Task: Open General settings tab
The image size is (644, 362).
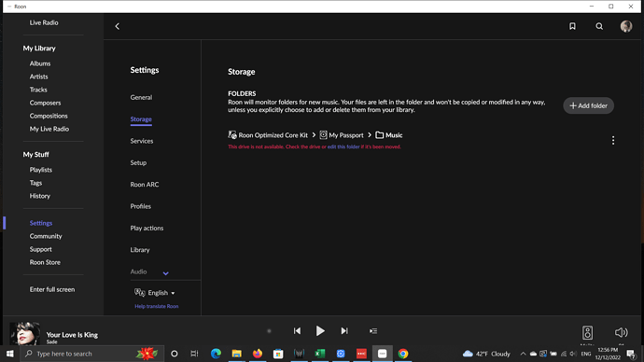Action: [141, 97]
